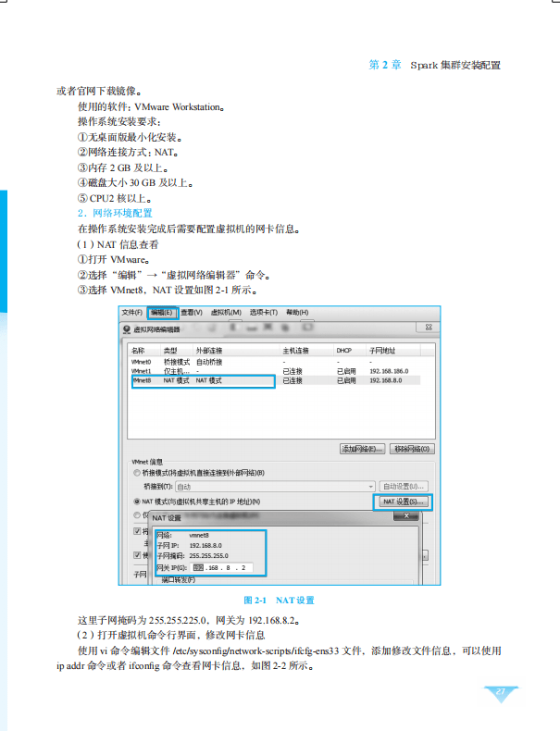Open the 虚拟机(M) menu
This screenshot has width=560, height=731.
point(225,313)
